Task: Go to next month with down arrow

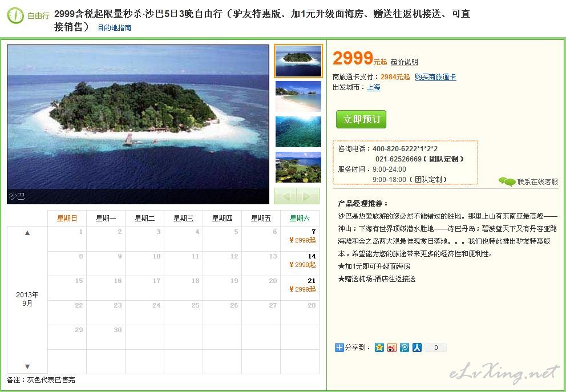Action: (27, 367)
